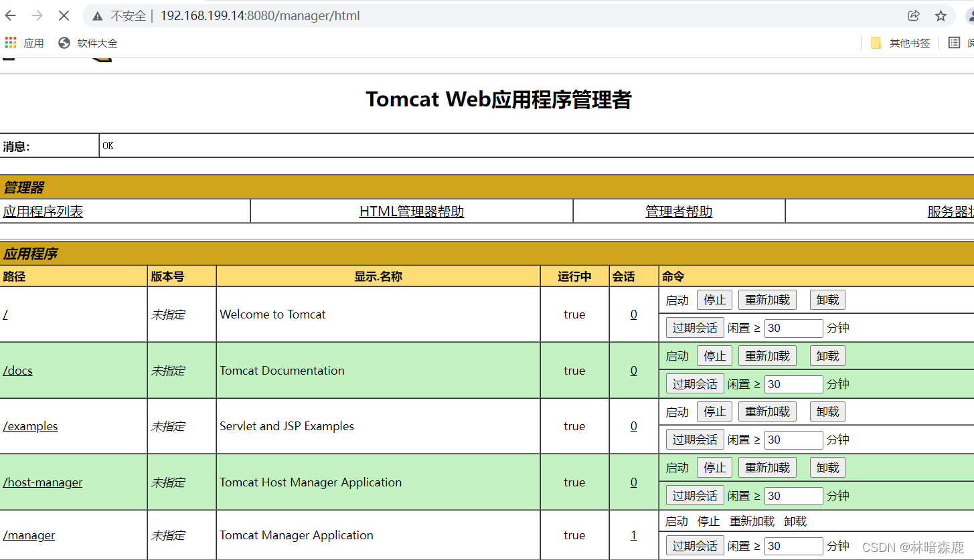Click the Tomcat Host Manager Application name
974x560 pixels.
point(311,482)
